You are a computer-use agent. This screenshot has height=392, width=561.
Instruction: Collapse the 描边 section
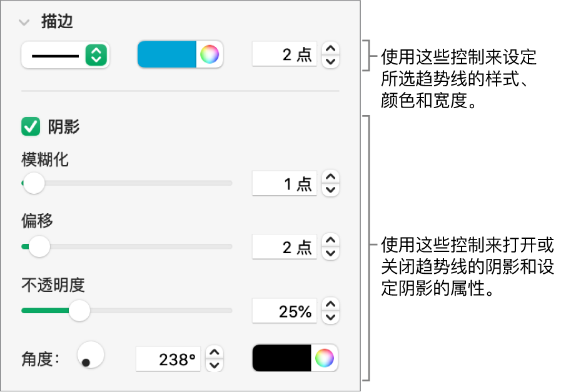24,21
